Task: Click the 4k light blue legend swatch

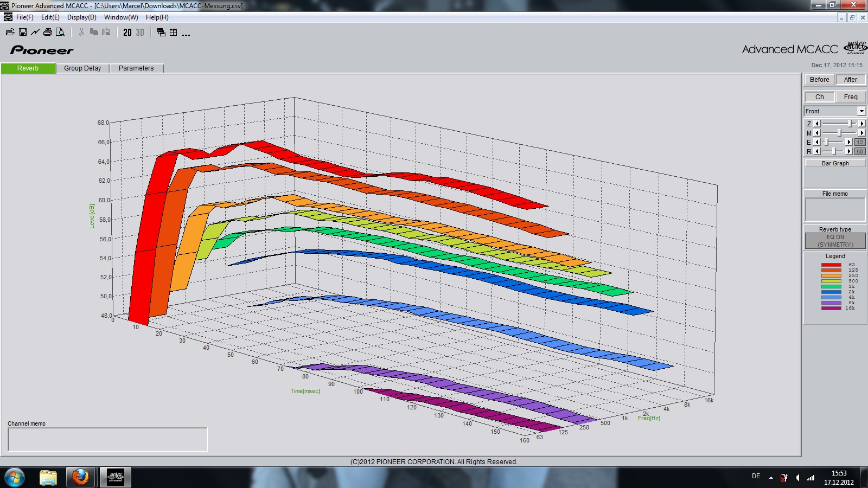Action: coord(831,297)
